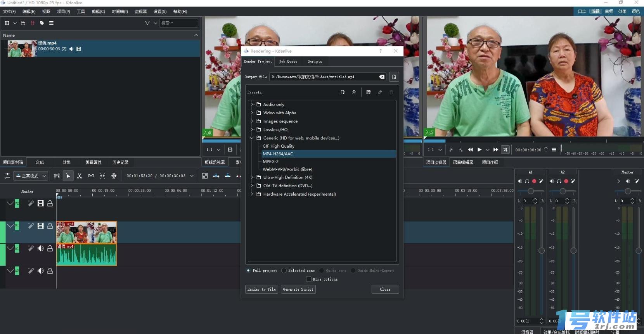The image size is (644, 334).
Task: Toggle the crop edit mode icon in project monitor
Action: point(505,150)
